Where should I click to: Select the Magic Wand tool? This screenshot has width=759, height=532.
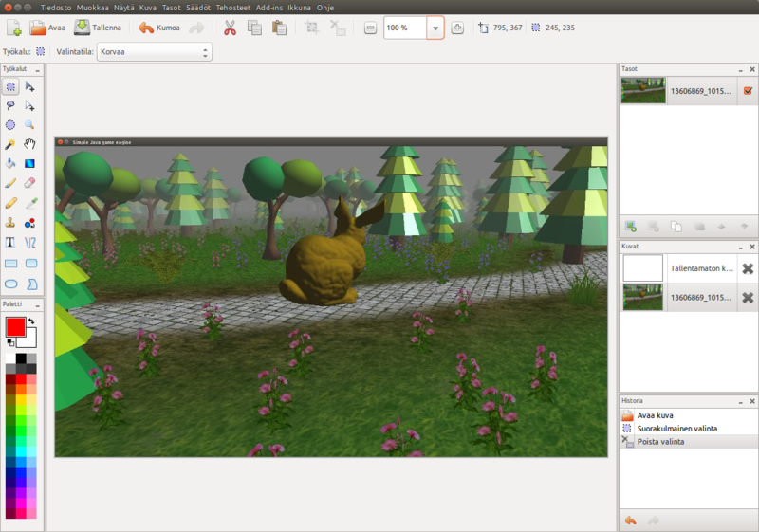(x=10, y=144)
